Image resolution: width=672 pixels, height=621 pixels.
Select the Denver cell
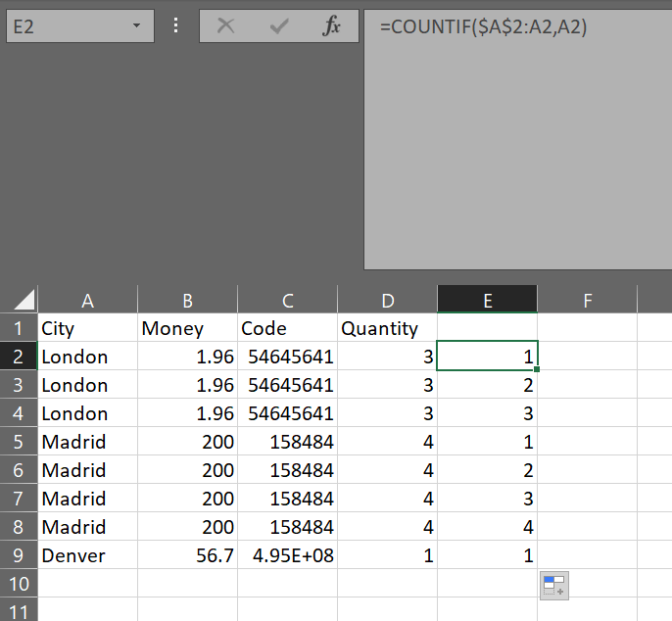coord(88,554)
